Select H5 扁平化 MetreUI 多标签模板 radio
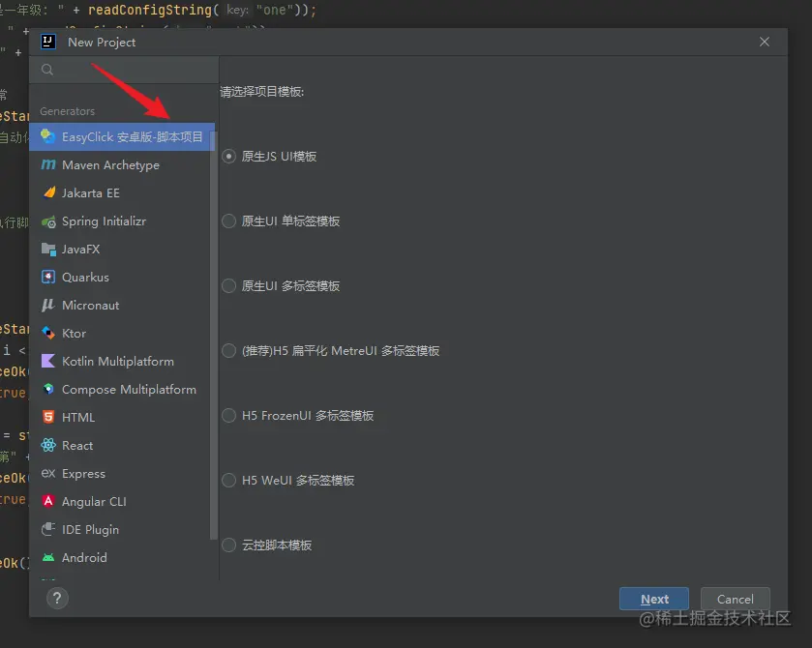The image size is (812, 648). 229,350
